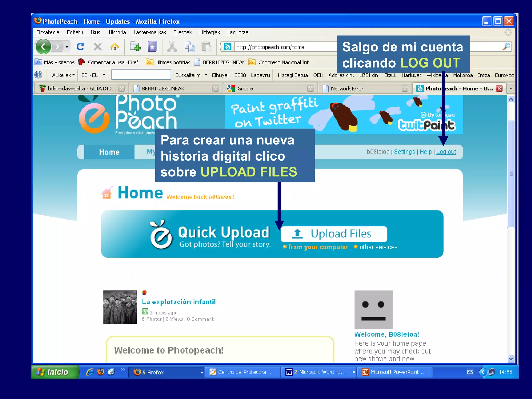Open the Hiztegiak menu
Image resolution: width=532 pixels, height=399 pixels.
[x=209, y=32]
